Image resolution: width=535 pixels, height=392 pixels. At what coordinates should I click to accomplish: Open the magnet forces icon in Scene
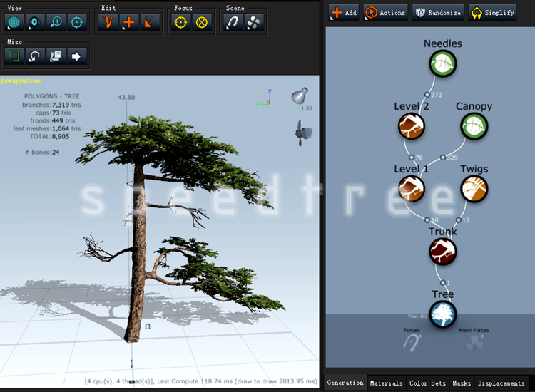pyautogui.click(x=233, y=22)
